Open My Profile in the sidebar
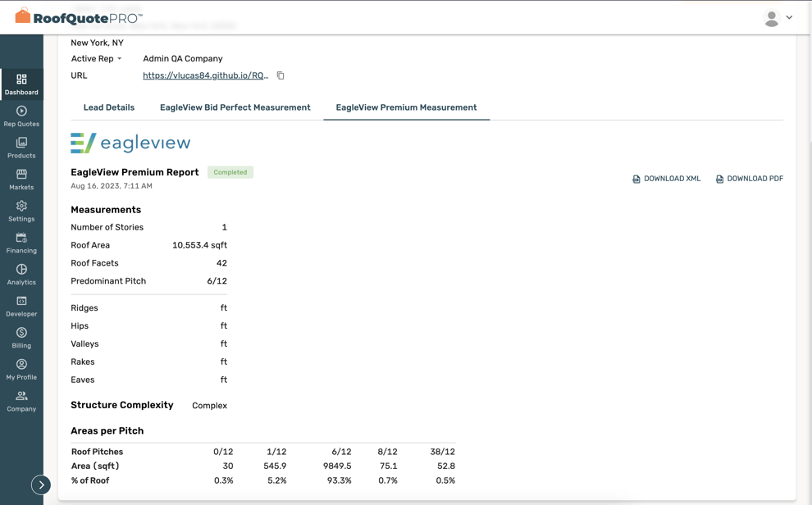 click(21, 370)
